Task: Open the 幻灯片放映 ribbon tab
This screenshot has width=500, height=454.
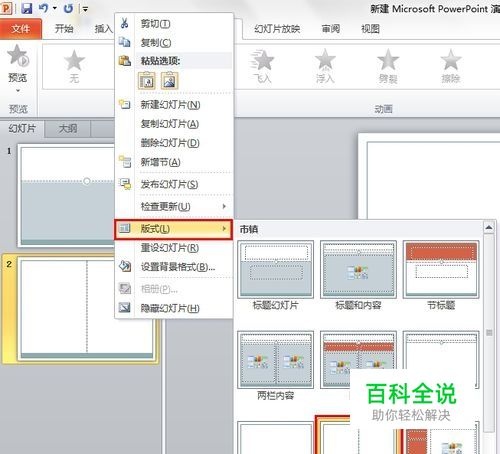Action: (x=277, y=29)
